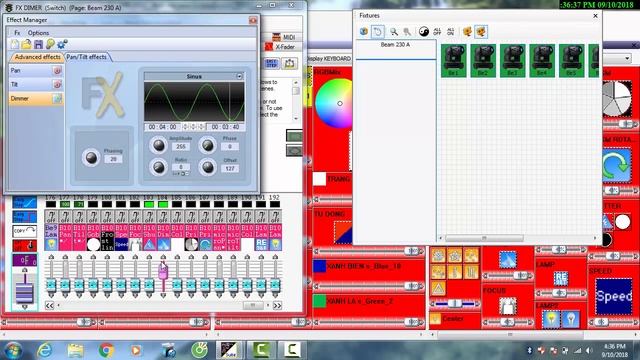This screenshot has height=360, width=640.
Task: Click the blue RESET icon under LAMP panel
Action: 561,279
